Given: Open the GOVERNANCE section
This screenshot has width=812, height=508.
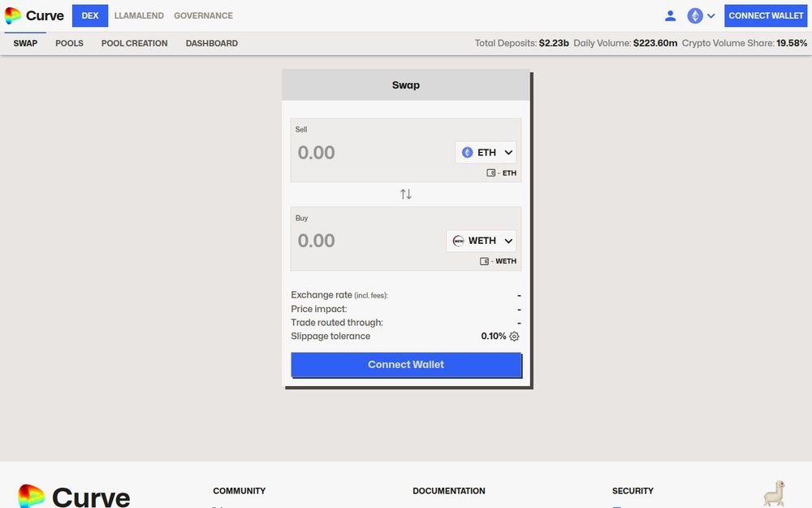Looking at the screenshot, I should [203, 15].
